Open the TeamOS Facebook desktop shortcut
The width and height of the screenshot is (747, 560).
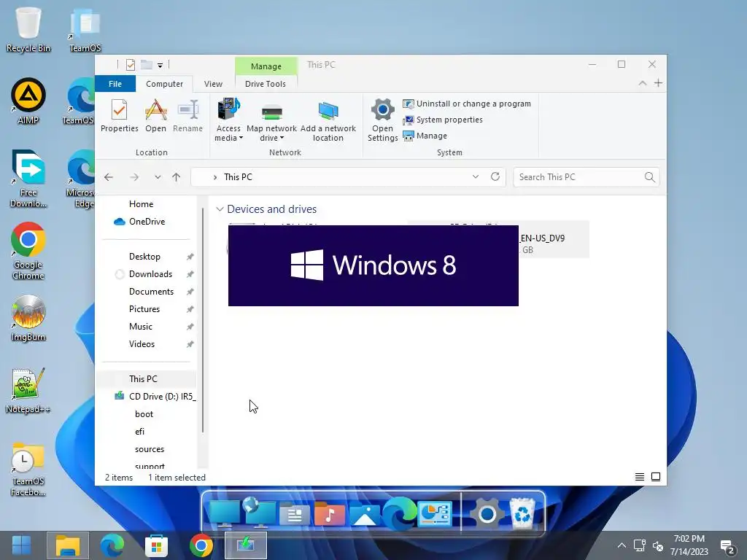tap(28, 470)
